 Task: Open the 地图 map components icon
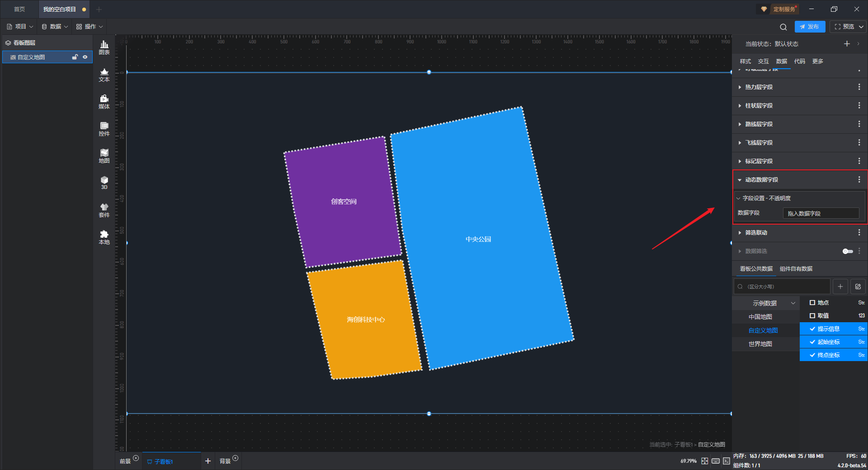104,156
